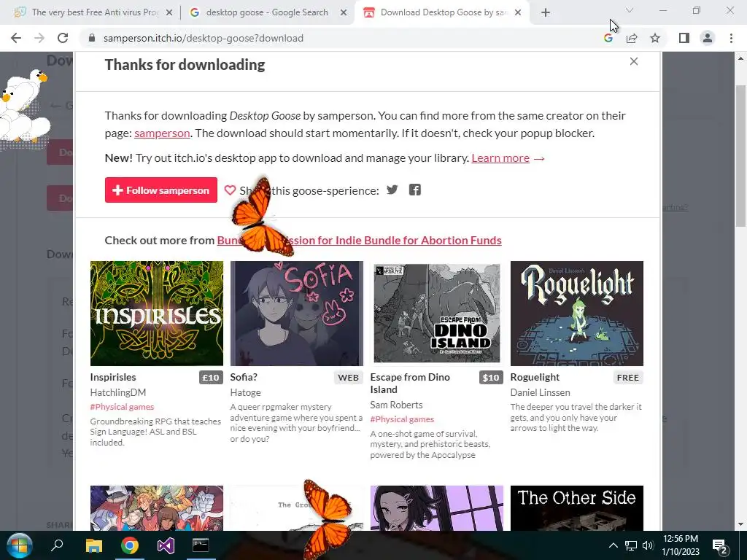The image size is (747, 560).
Task: Open the Inspirisles game thumbnail
Action: (x=157, y=314)
